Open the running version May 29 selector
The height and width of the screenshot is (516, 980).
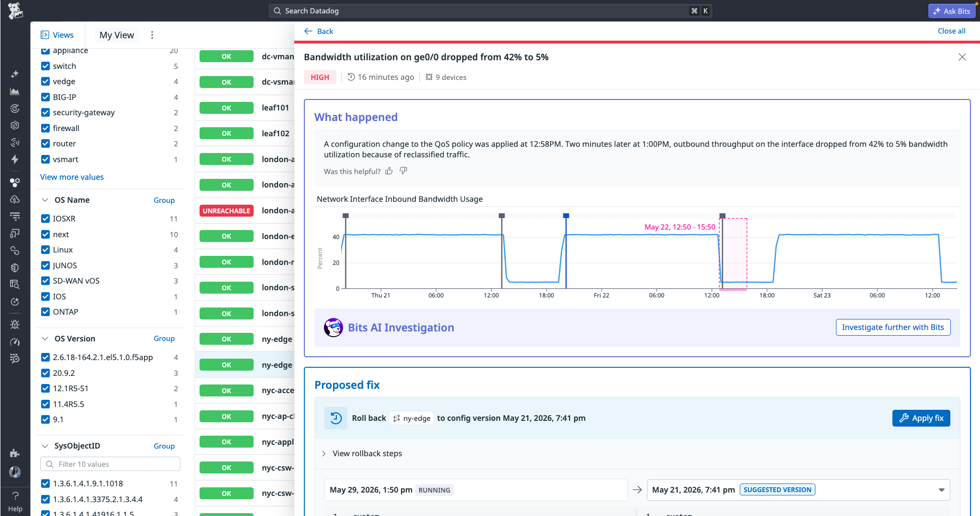(476, 490)
